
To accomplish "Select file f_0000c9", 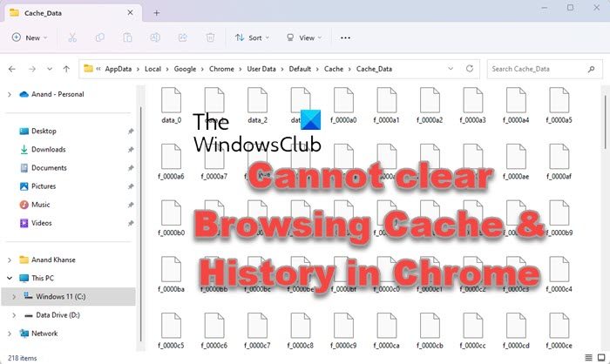I will [343, 331].
